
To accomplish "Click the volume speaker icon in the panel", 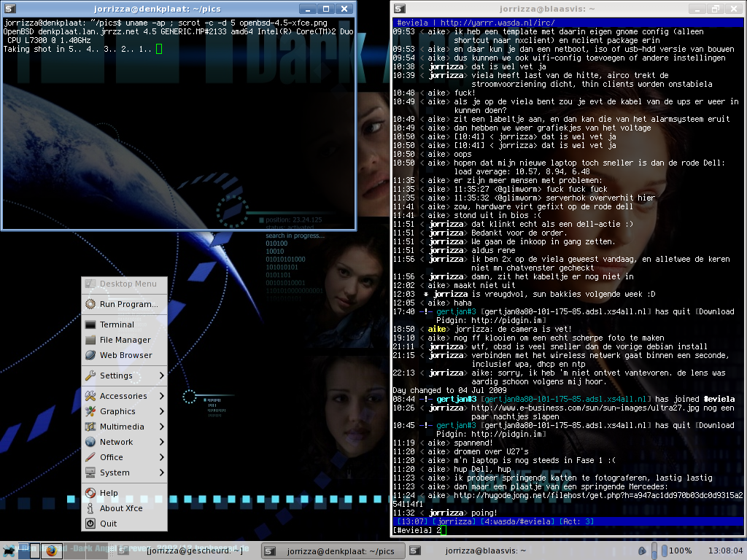I will pos(642,551).
